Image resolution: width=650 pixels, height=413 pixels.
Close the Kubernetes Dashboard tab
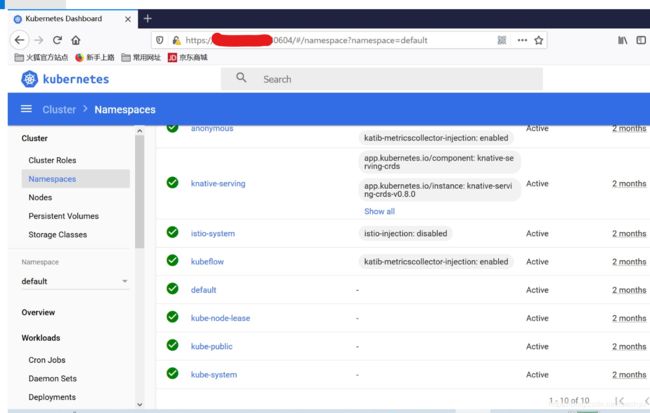[128, 19]
